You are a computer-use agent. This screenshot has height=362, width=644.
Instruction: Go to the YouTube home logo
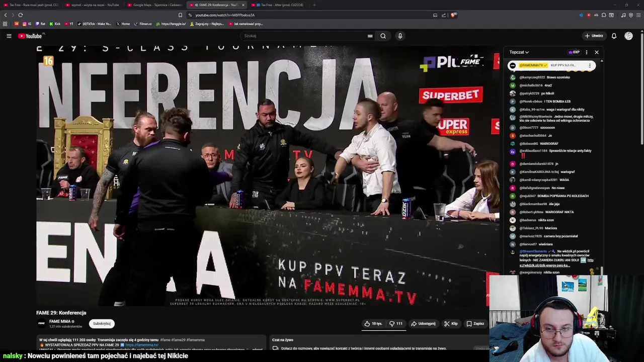coord(31,36)
